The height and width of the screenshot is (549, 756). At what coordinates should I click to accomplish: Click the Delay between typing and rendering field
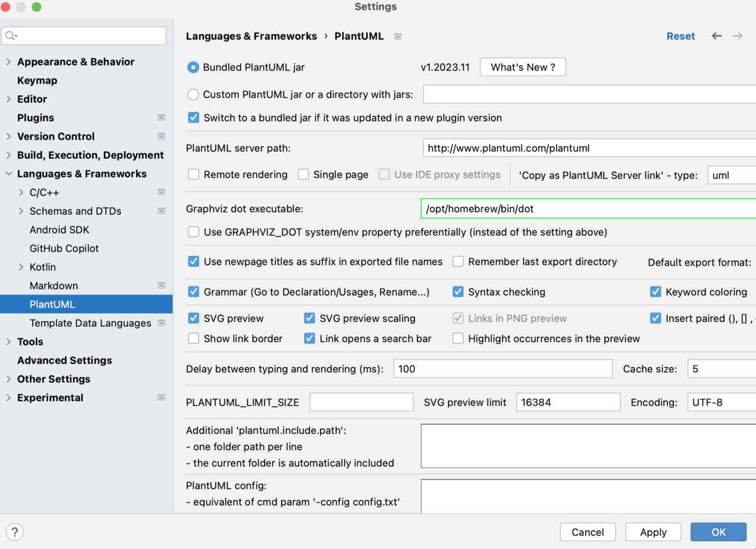coord(503,369)
